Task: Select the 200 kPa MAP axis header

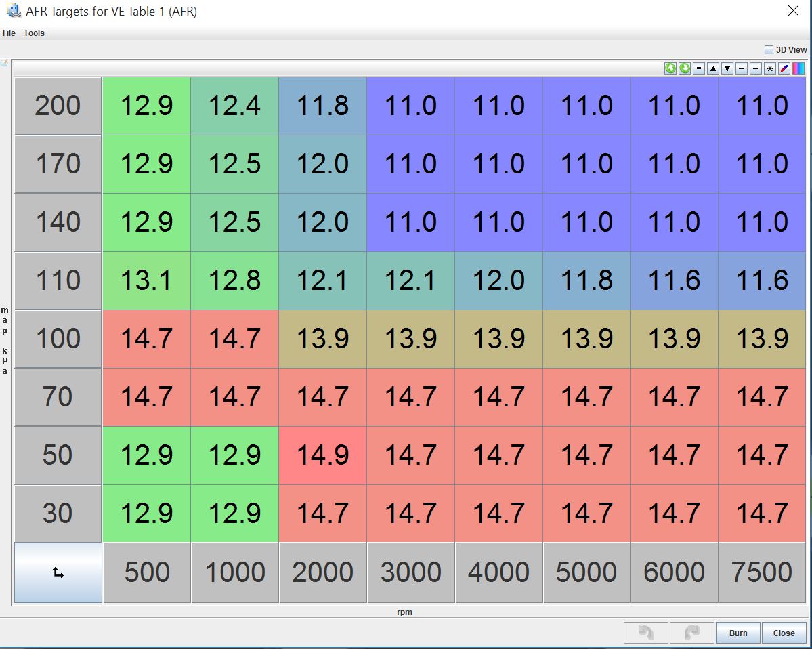Action: pos(58,106)
